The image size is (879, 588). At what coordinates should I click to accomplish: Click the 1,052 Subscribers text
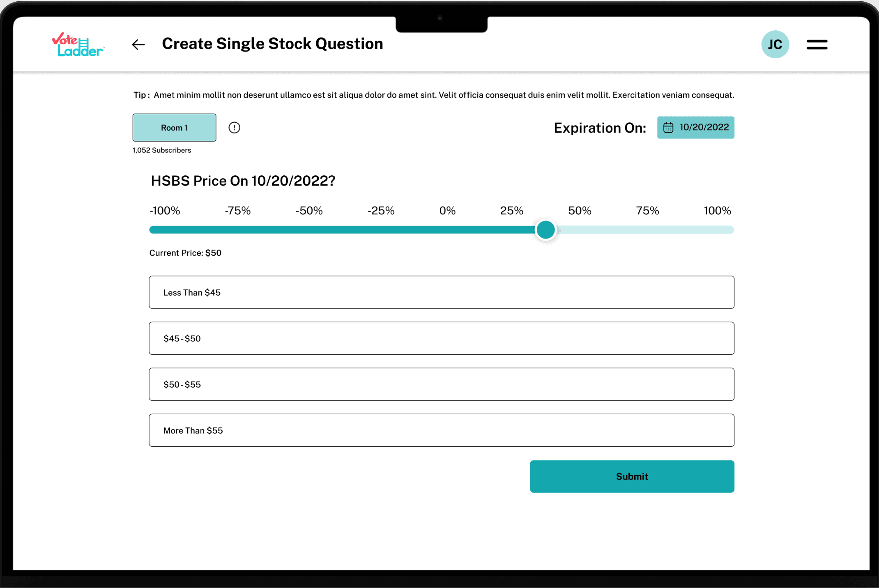[162, 150]
